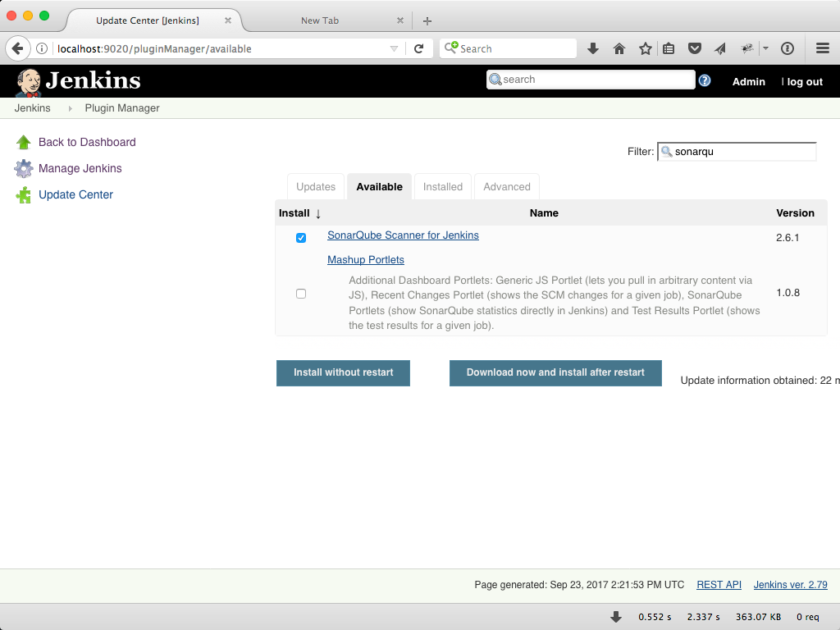Click Install without restart button
The width and height of the screenshot is (840, 630).
tap(344, 373)
